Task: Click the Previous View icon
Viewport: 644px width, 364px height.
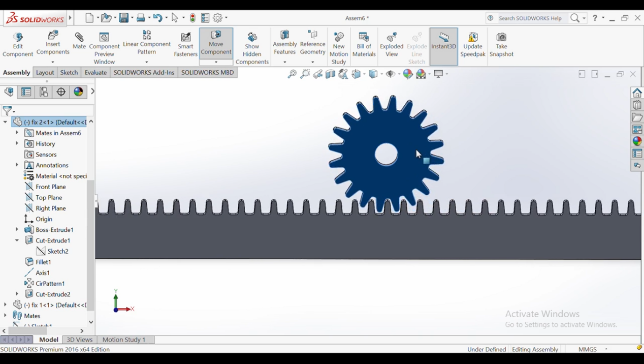Action: click(318, 74)
